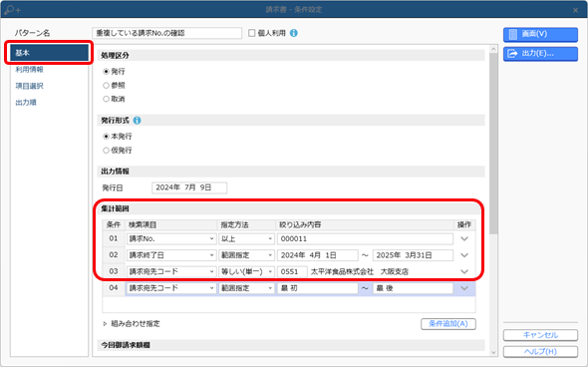Click the ヘルプ(H) button
588x367 pixels.
click(x=540, y=352)
